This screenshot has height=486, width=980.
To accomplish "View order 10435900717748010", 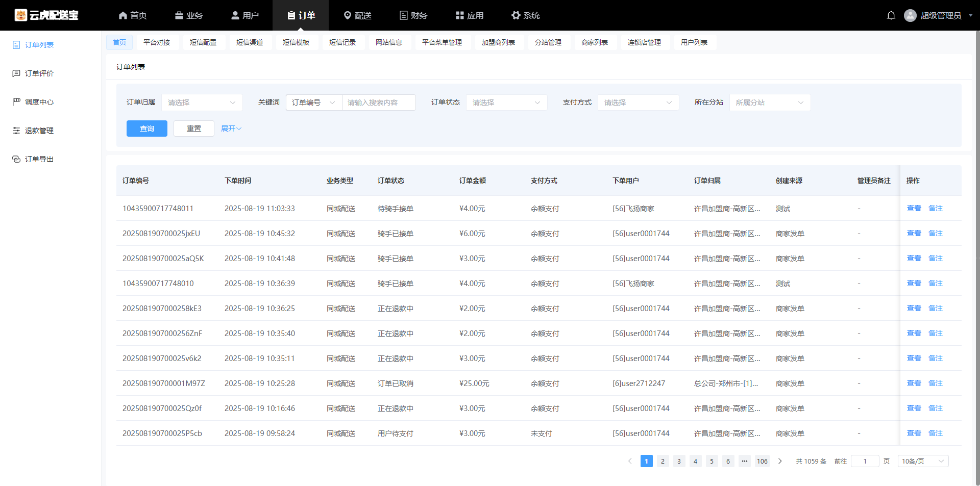I will click(914, 283).
